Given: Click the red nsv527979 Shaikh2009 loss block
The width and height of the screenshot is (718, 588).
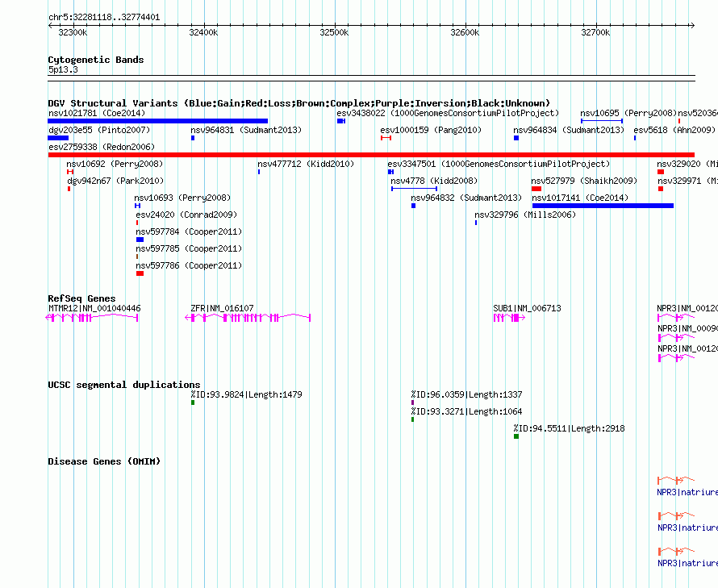Looking at the screenshot, I should click(x=536, y=189).
